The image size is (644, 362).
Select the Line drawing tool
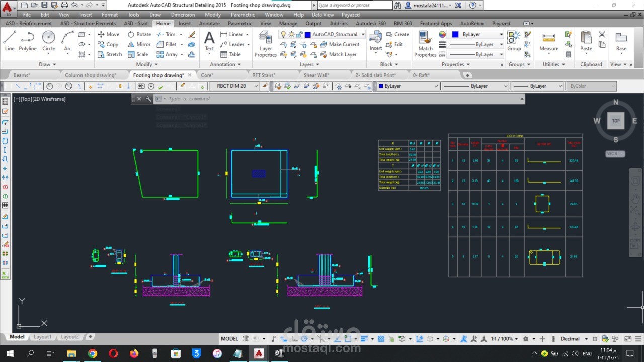[10, 41]
